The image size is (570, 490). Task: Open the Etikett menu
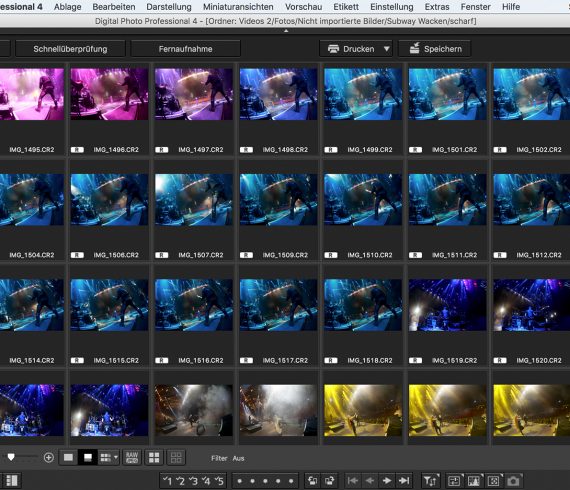pyautogui.click(x=346, y=7)
